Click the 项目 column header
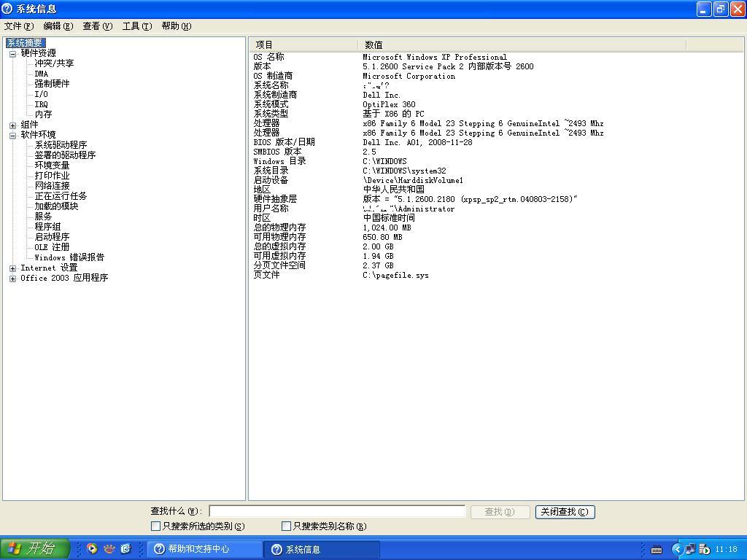This screenshot has width=747, height=560. [x=303, y=44]
